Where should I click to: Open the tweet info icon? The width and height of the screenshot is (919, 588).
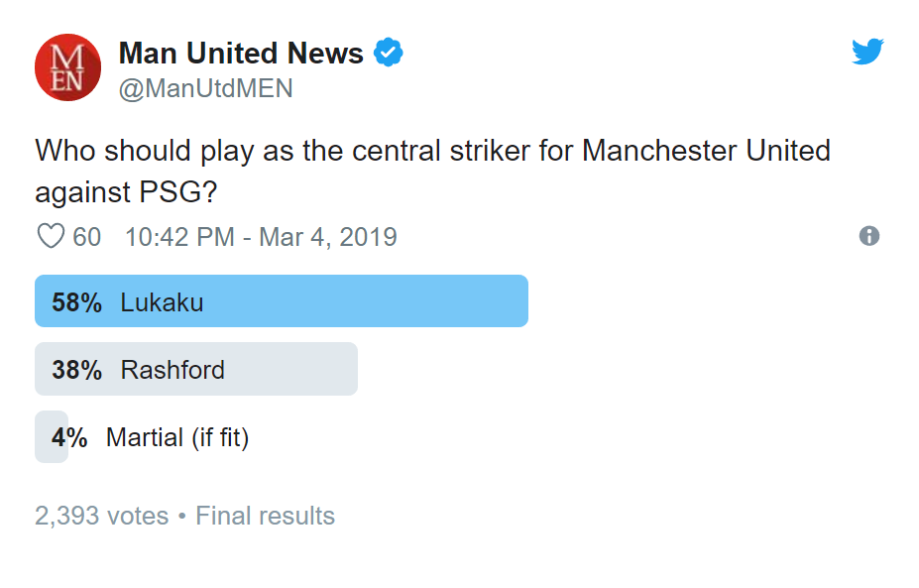869,236
